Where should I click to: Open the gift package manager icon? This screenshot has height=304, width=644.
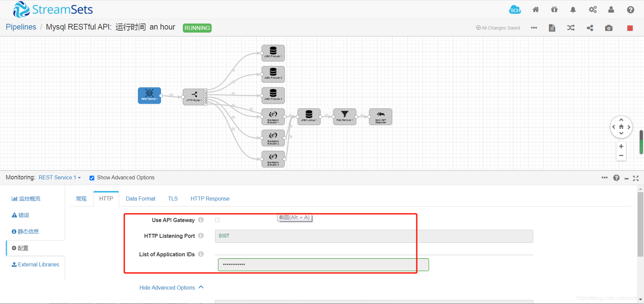click(554, 10)
